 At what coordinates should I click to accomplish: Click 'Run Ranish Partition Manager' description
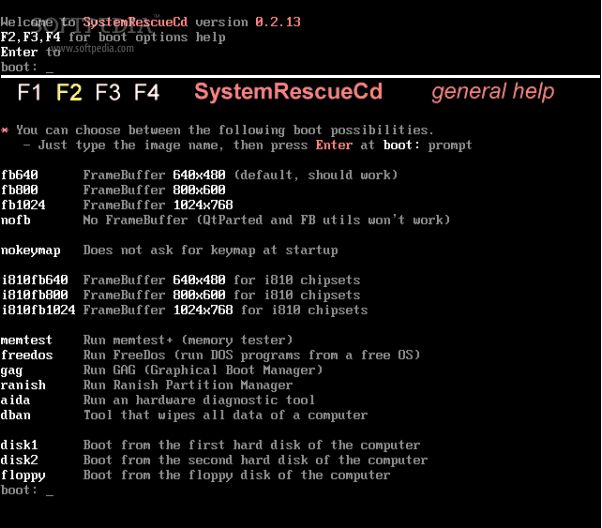[x=188, y=385]
